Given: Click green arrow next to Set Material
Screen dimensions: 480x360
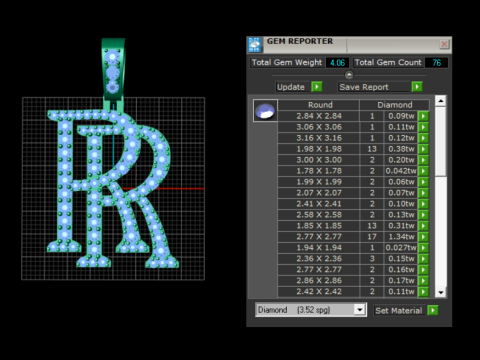Looking at the screenshot, I should coord(433,310).
